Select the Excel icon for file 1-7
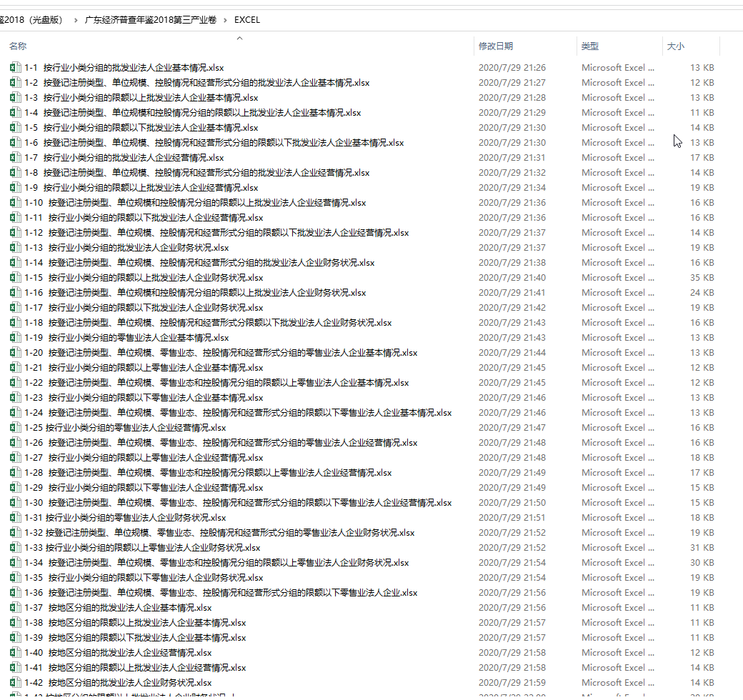 pyautogui.click(x=15, y=158)
